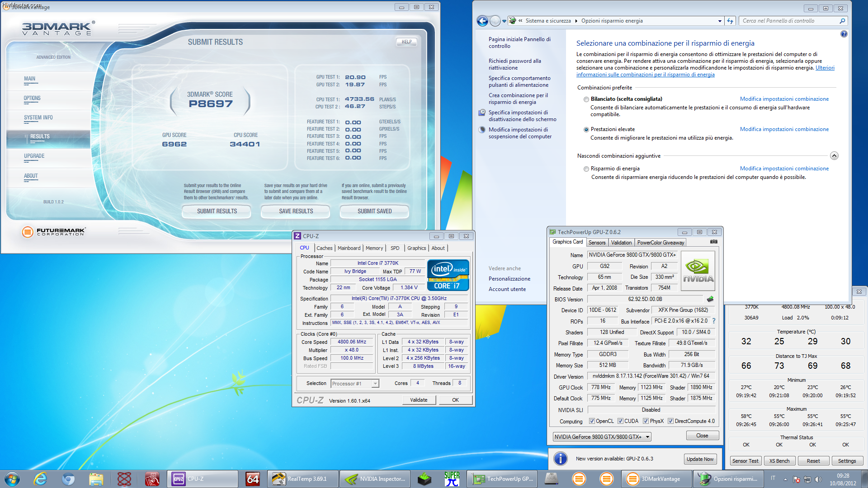Open Control Panel help question mark icon

[x=844, y=34]
